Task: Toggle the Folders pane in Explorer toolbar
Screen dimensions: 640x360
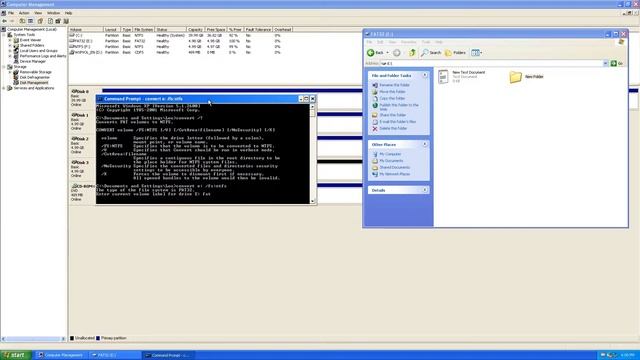Action: [x=455, y=53]
